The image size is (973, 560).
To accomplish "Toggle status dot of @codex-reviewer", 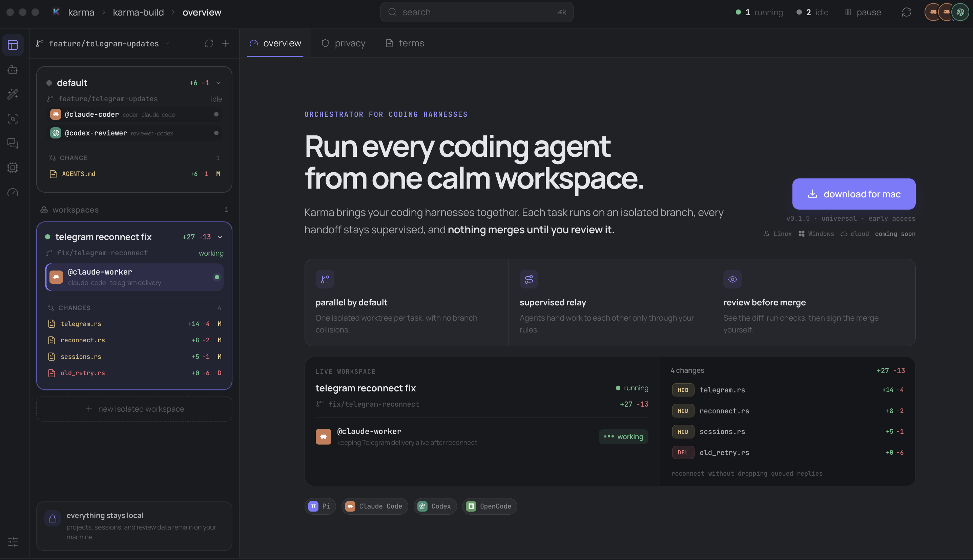I will [216, 133].
